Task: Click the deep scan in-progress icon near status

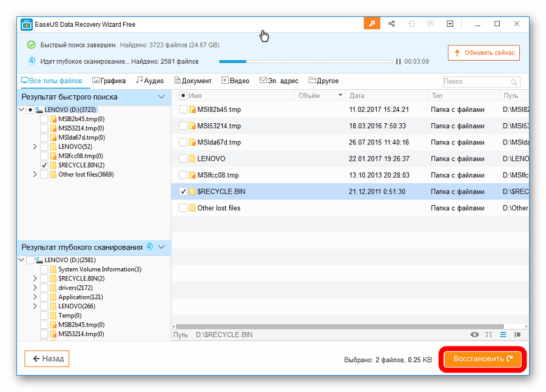Action: 32,61
